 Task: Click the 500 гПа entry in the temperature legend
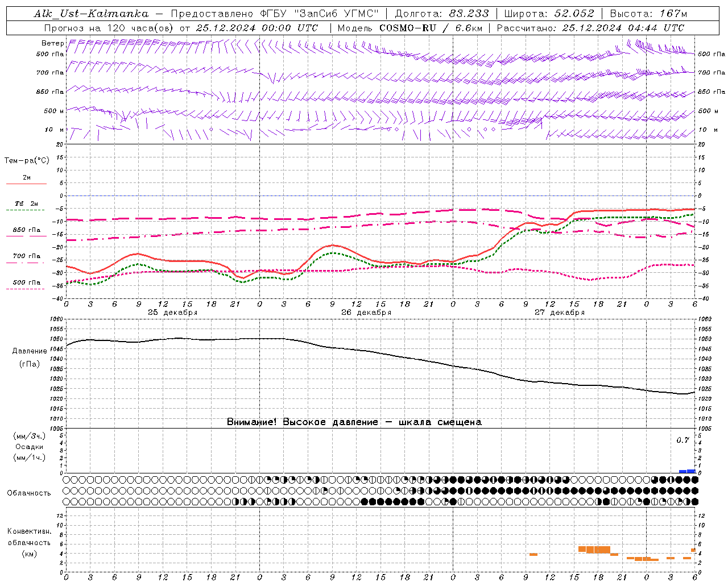click(x=27, y=282)
